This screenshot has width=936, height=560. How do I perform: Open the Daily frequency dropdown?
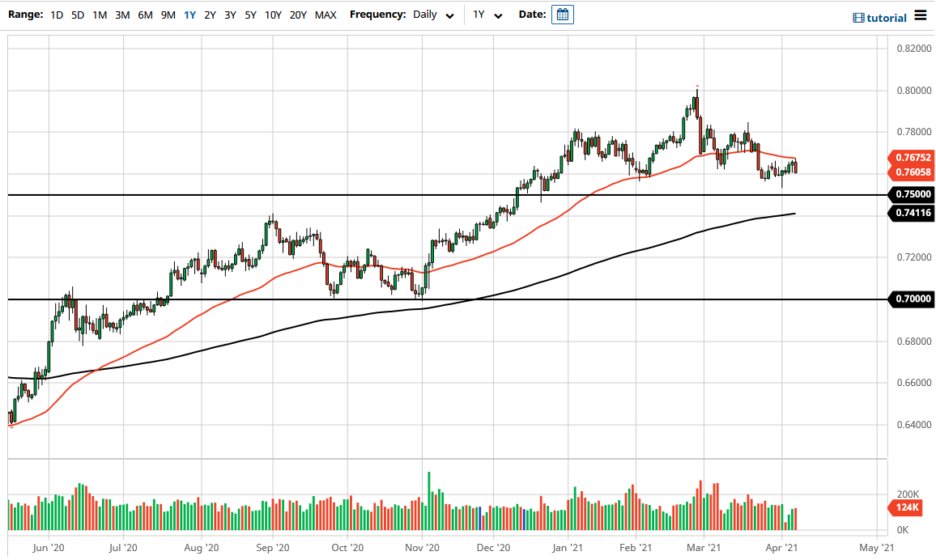coord(427,15)
